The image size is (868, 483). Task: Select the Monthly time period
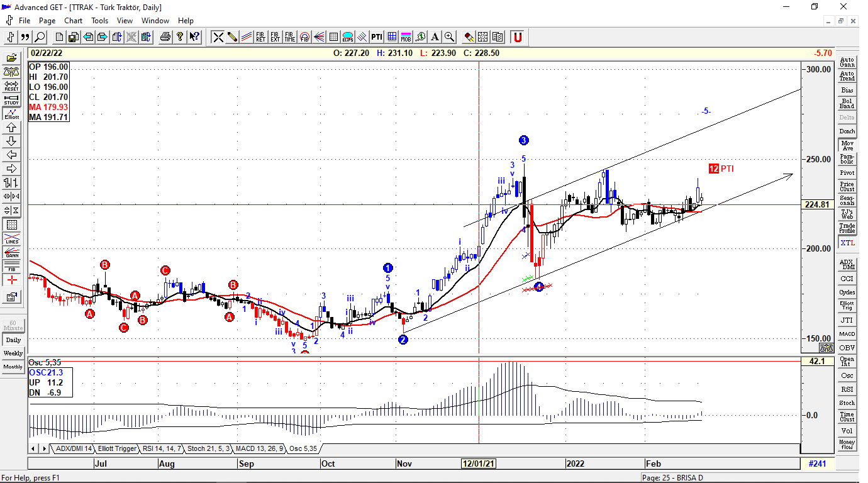click(13, 367)
